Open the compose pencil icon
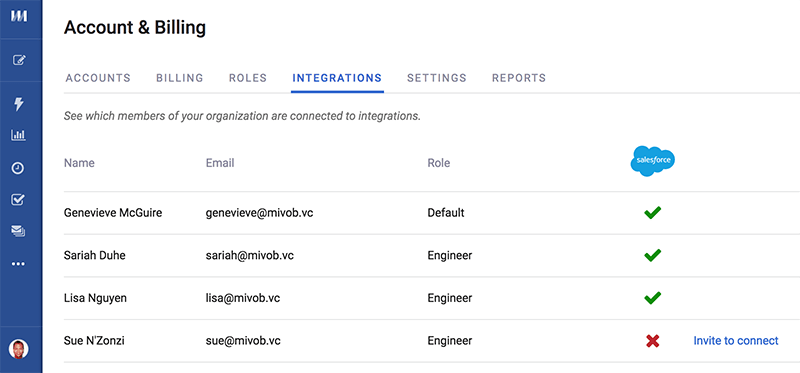Image resolution: width=800 pixels, height=373 pixels. coord(19,60)
